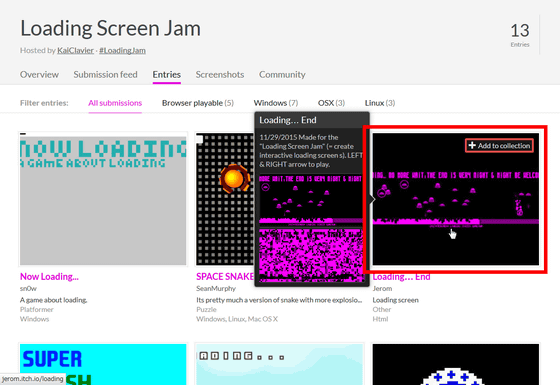
Task: Switch to the Submission feed tab
Action: (x=105, y=74)
